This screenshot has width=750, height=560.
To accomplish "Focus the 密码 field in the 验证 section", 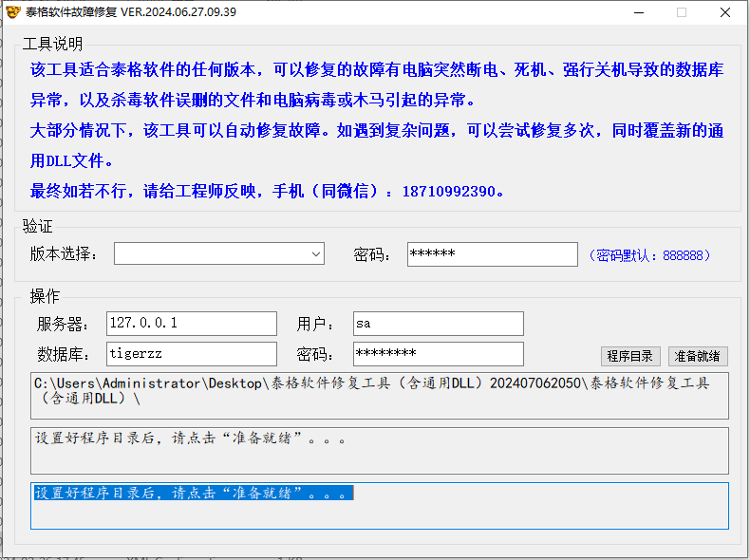I will coord(492,254).
